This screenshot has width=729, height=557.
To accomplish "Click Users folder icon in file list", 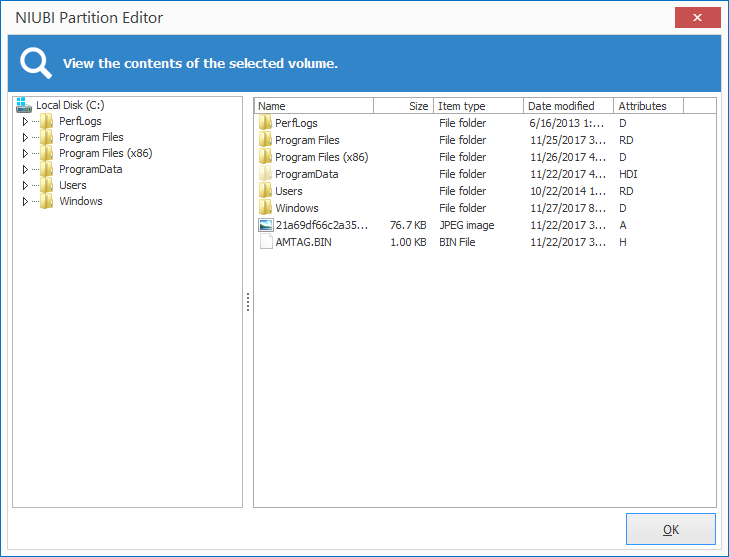I will click(265, 191).
